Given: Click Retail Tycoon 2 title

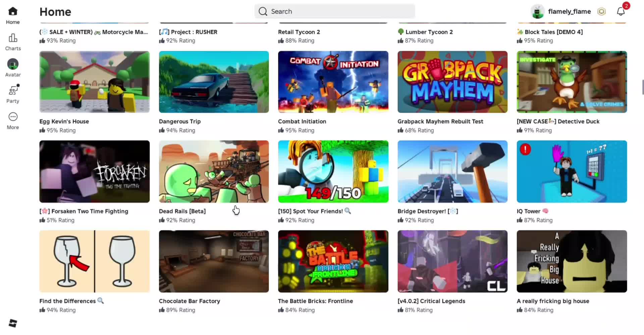Looking at the screenshot, I should tap(299, 32).
